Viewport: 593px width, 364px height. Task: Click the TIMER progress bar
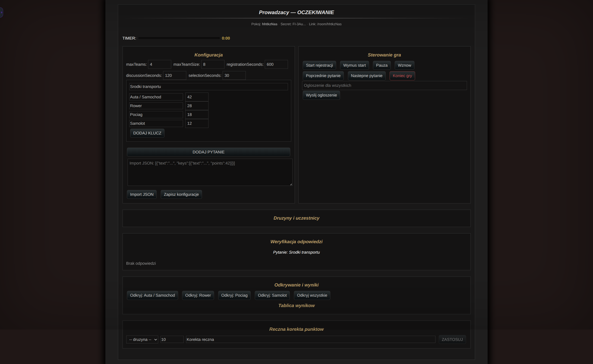point(179,38)
